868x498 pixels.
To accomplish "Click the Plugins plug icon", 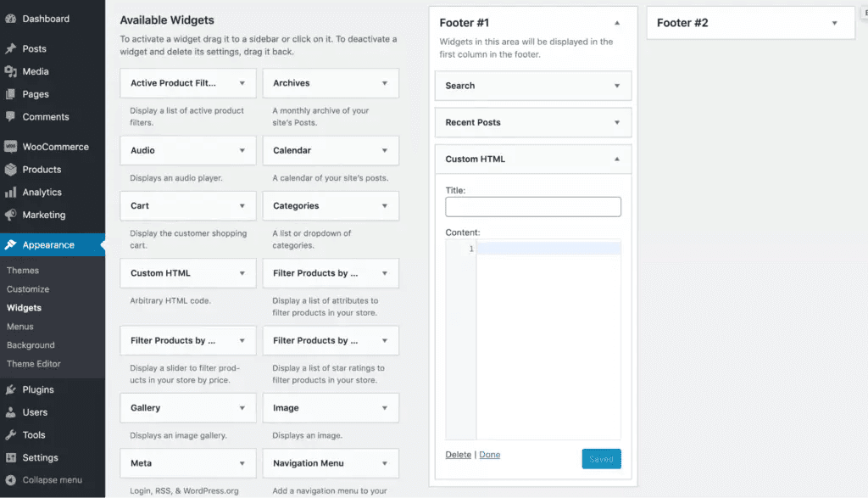I will click(10, 390).
